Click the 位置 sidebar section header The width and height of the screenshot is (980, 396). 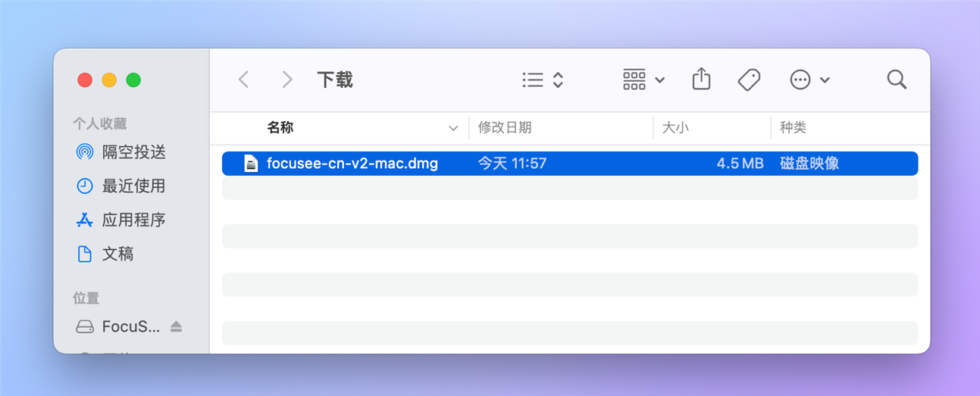coord(86,298)
